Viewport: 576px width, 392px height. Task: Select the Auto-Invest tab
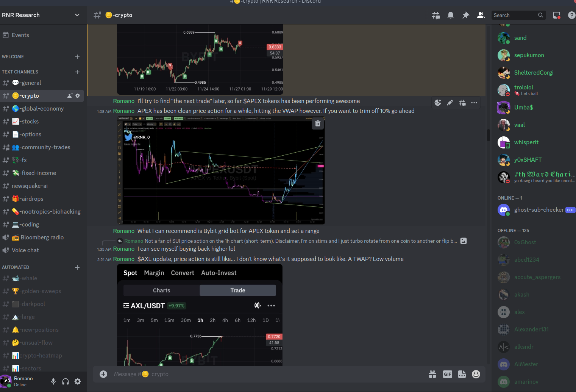pos(219,273)
